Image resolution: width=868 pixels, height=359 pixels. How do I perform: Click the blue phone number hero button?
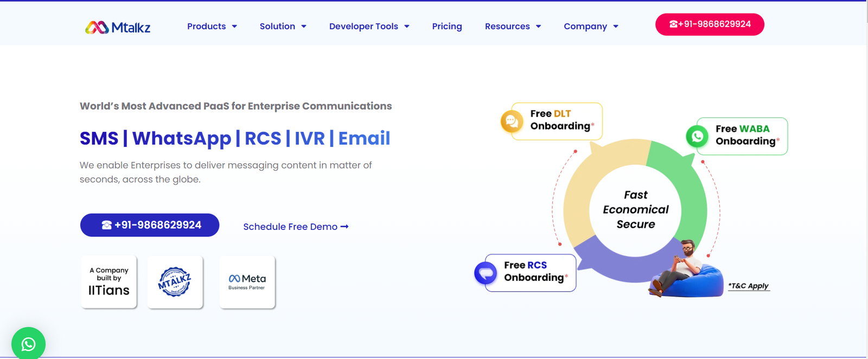tap(150, 225)
